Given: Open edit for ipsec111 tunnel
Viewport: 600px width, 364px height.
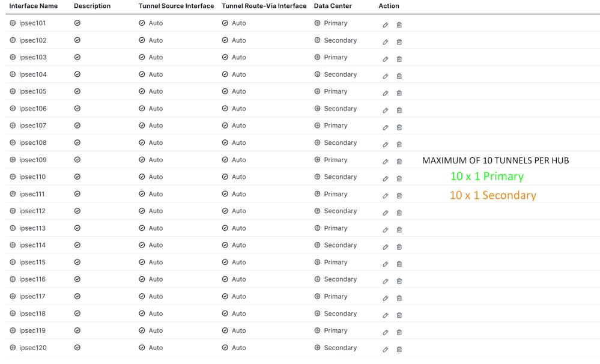Looking at the screenshot, I should 386,196.
